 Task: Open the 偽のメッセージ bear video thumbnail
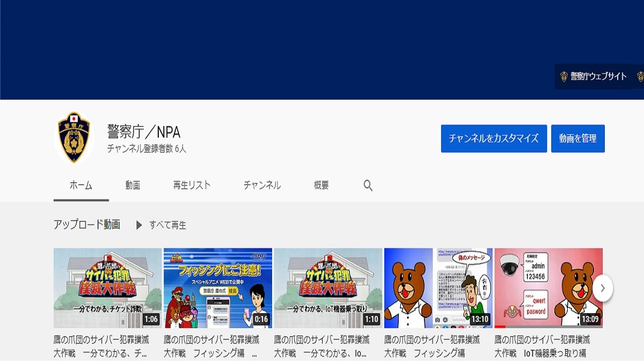click(438, 288)
